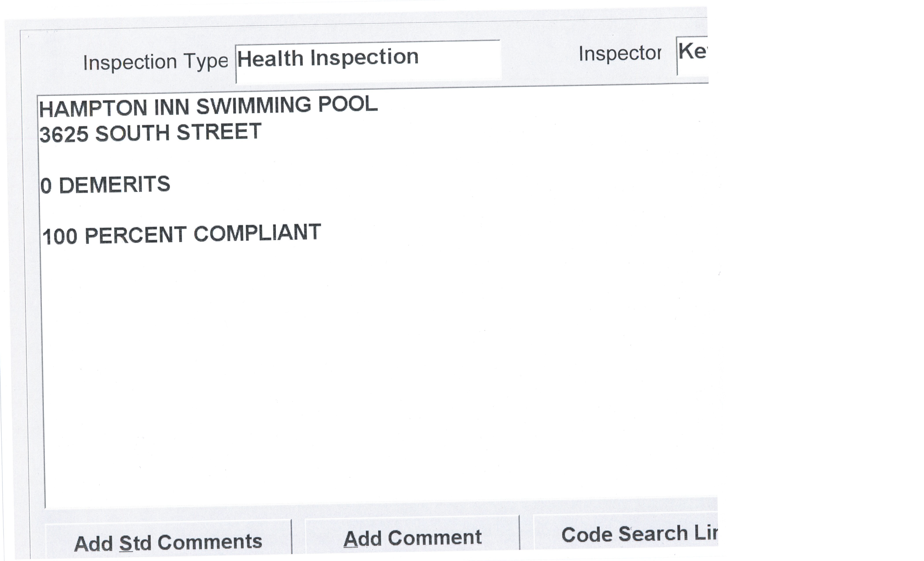Click the word SWIMMING in comments
The width and height of the screenshot is (924, 561).
[253, 105]
